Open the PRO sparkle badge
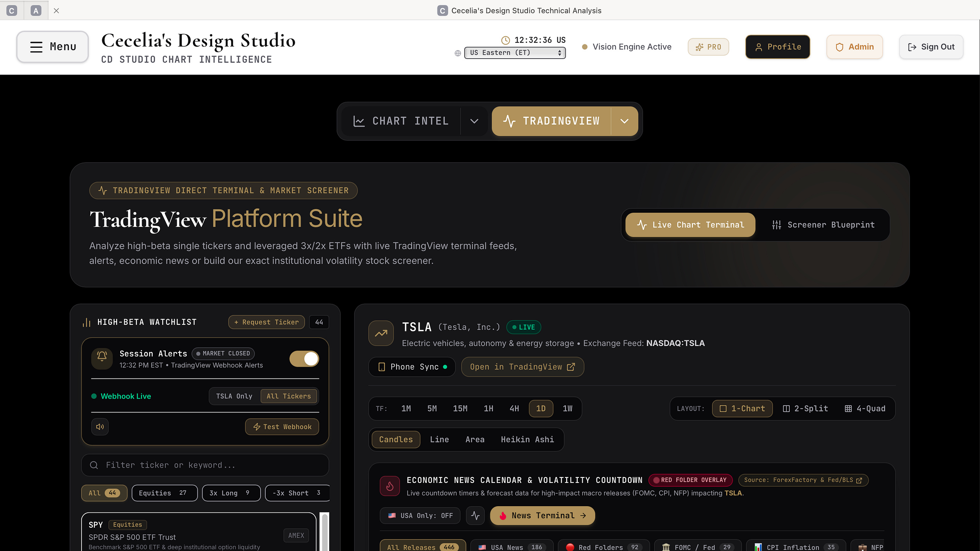This screenshot has width=980, height=551. (x=708, y=47)
